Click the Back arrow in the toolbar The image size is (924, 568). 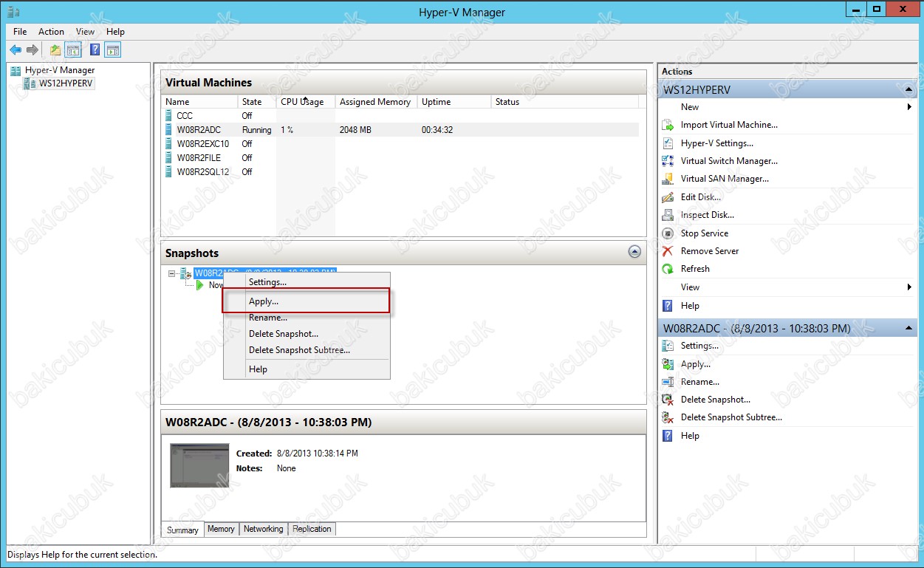point(16,50)
